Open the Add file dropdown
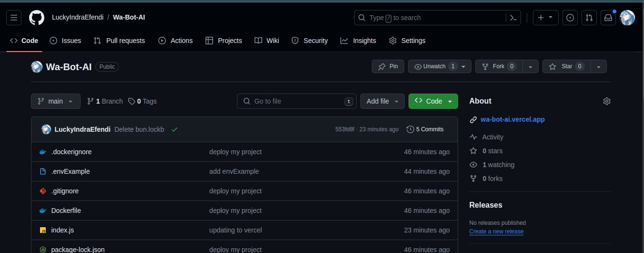Image resolution: width=644 pixels, height=253 pixels. [382, 101]
